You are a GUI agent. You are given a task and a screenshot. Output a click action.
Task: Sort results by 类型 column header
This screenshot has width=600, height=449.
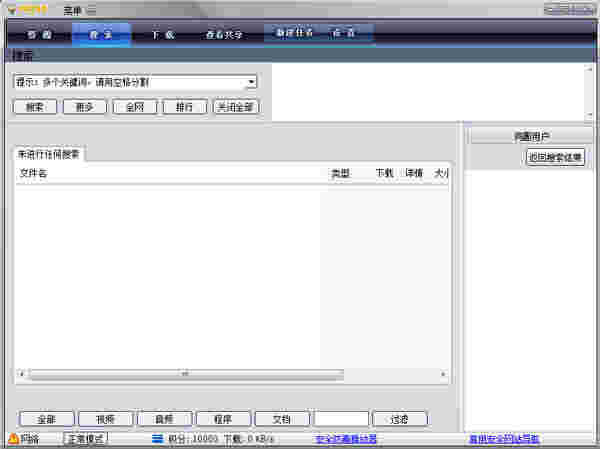coord(340,173)
